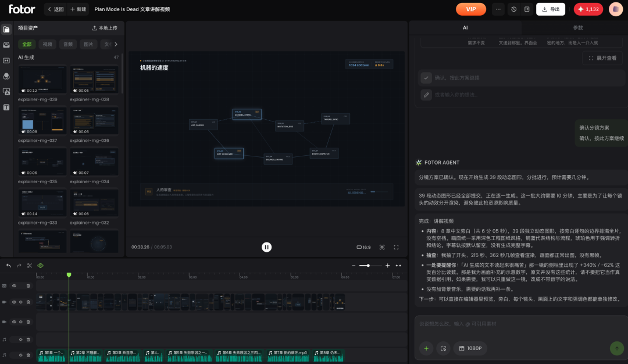Image resolution: width=628 pixels, height=364 pixels.
Task: Select the 第7章 audio clip
Action: [288, 355]
